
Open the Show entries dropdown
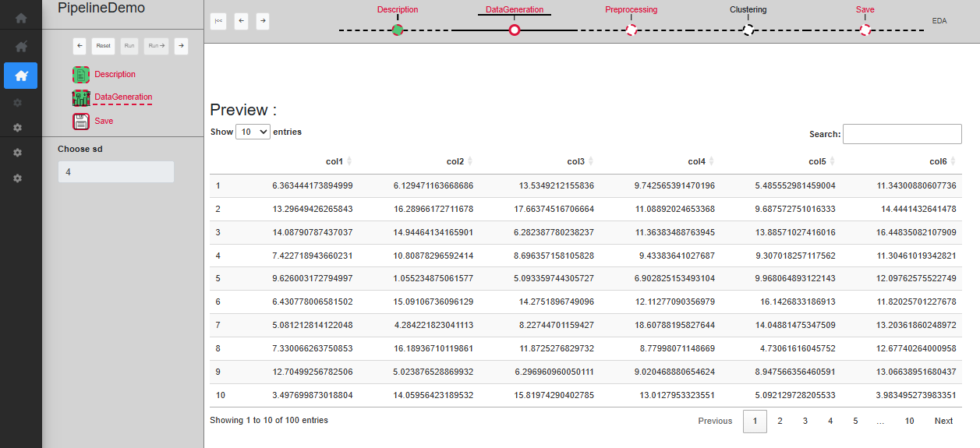[253, 132]
